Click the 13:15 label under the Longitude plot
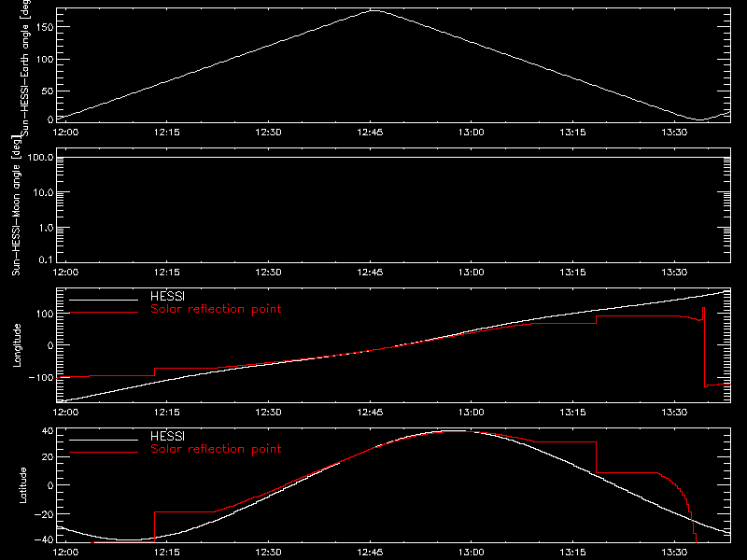 [572, 412]
